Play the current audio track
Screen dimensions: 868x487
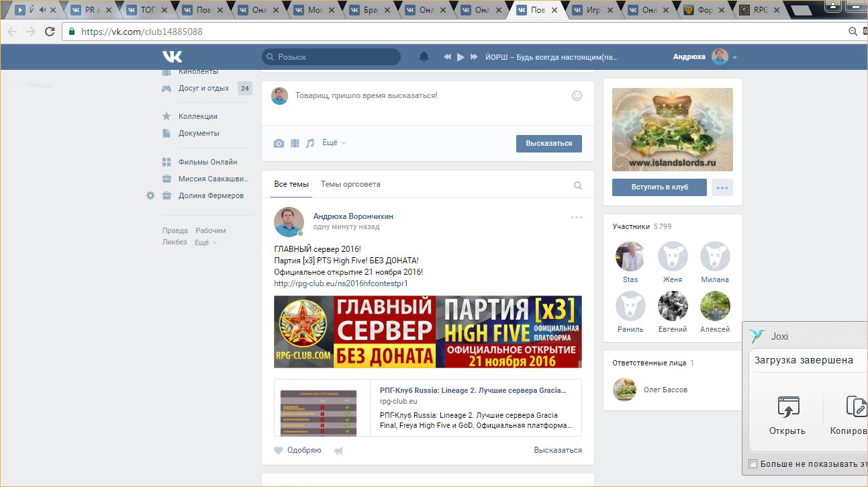click(461, 57)
